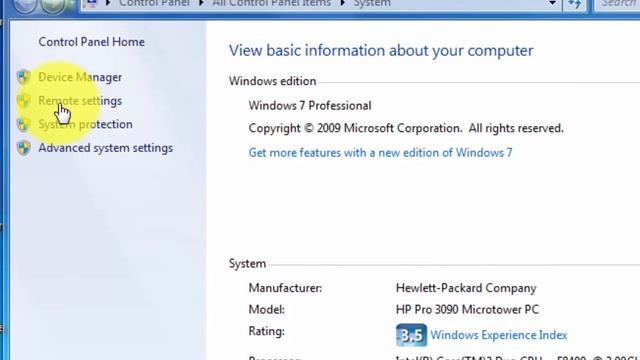Expand arrow after All Control Panel Items
The width and height of the screenshot is (640, 360).
point(342,3)
